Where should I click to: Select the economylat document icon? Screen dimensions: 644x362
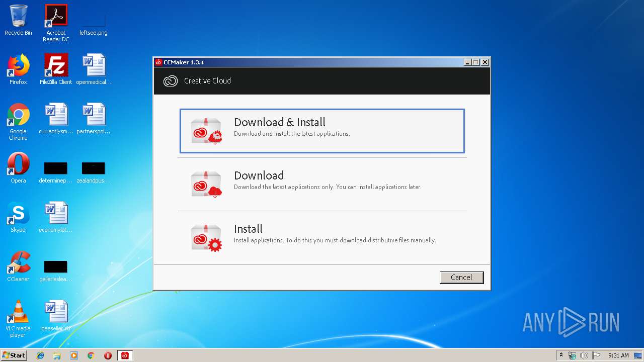pos(56,217)
